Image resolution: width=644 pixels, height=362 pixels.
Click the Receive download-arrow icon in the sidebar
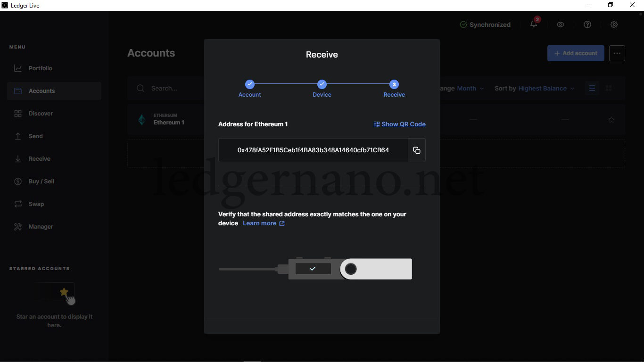18,159
